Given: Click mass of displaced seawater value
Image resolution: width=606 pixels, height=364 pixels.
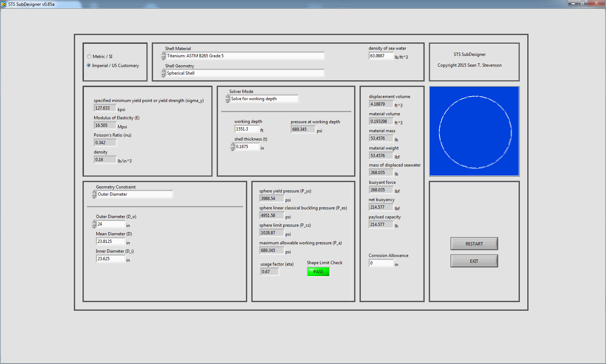Looking at the screenshot, I should pyautogui.click(x=381, y=173).
